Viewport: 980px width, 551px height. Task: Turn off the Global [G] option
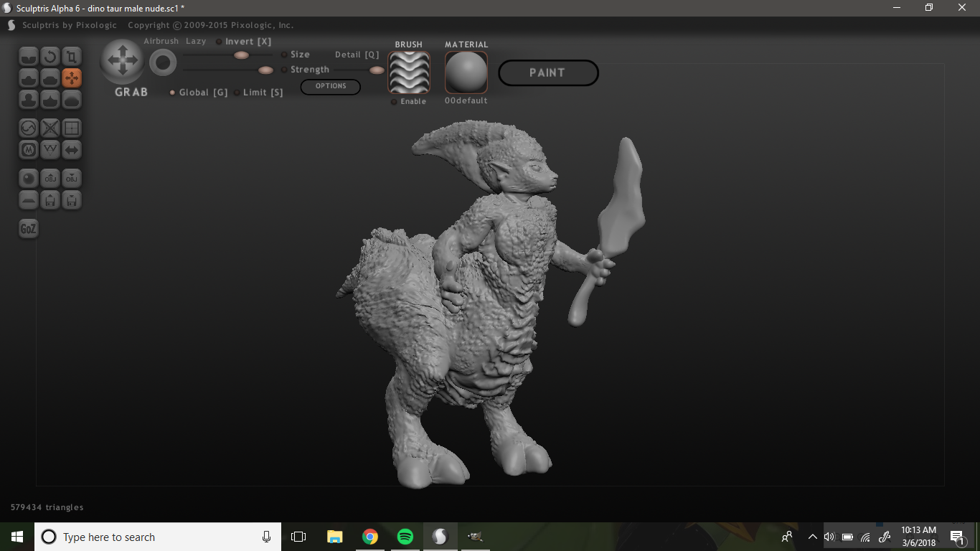coord(172,93)
